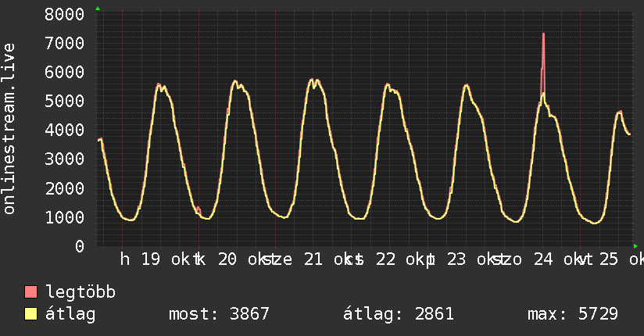Viewport: 644px width, 336px height.
Task: Click the pink legtöbb legend color swatch
Action: (30, 291)
